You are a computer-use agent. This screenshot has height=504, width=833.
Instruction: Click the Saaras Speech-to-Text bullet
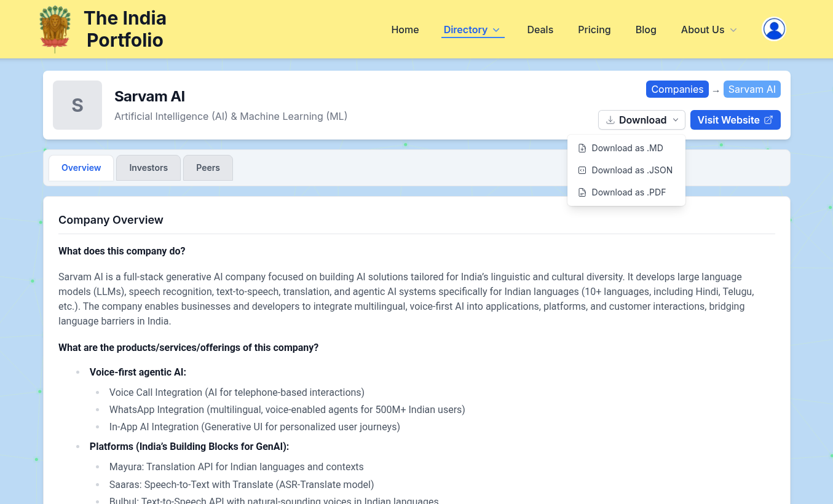pyautogui.click(x=242, y=484)
